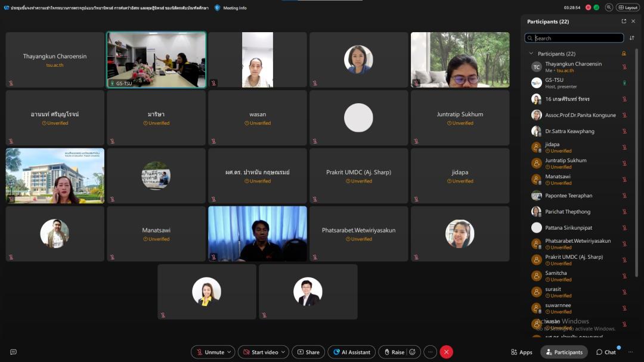Image resolution: width=644 pixels, height=362 pixels.
Task: Open the Chat panel
Action: click(x=606, y=352)
